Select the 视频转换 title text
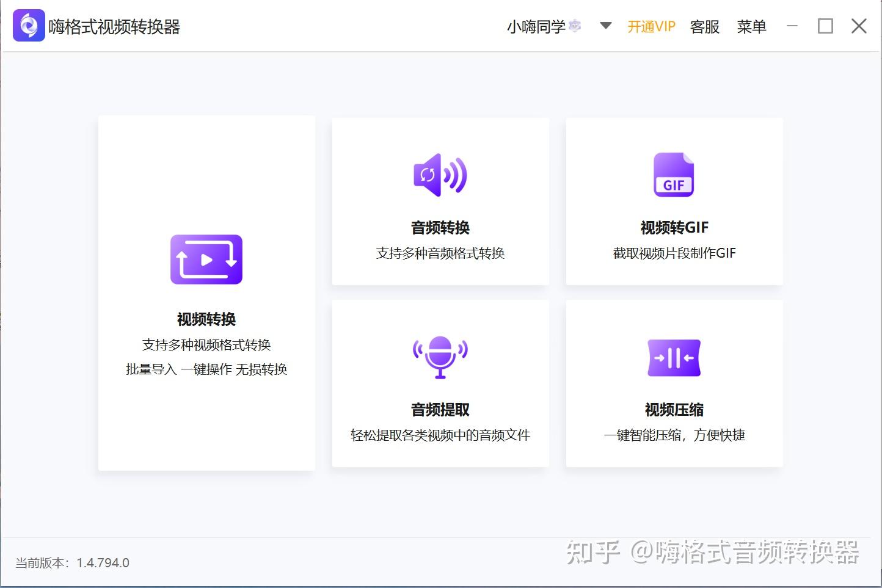The image size is (882, 588). [206, 319]
